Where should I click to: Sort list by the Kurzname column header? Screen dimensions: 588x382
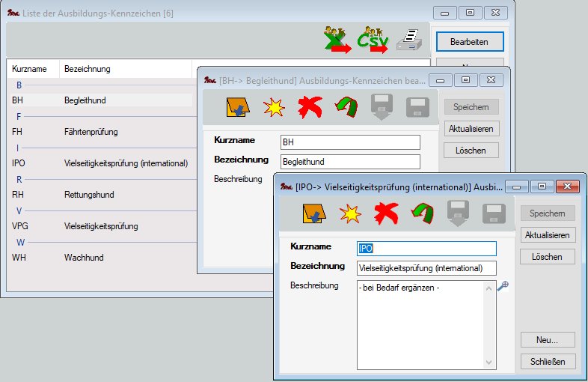tap(30, 69)
